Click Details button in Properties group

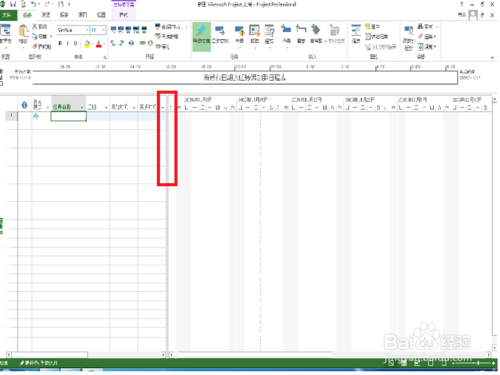[x=377, y=36]
